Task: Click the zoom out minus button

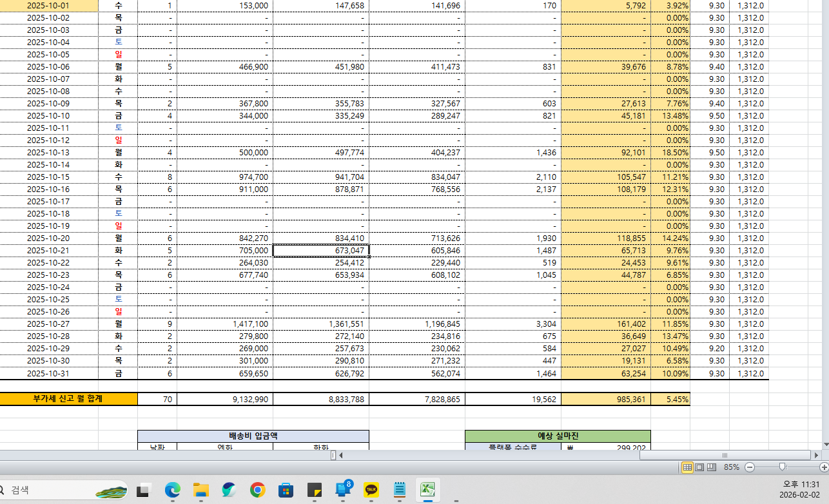Action: coord(750,467)
